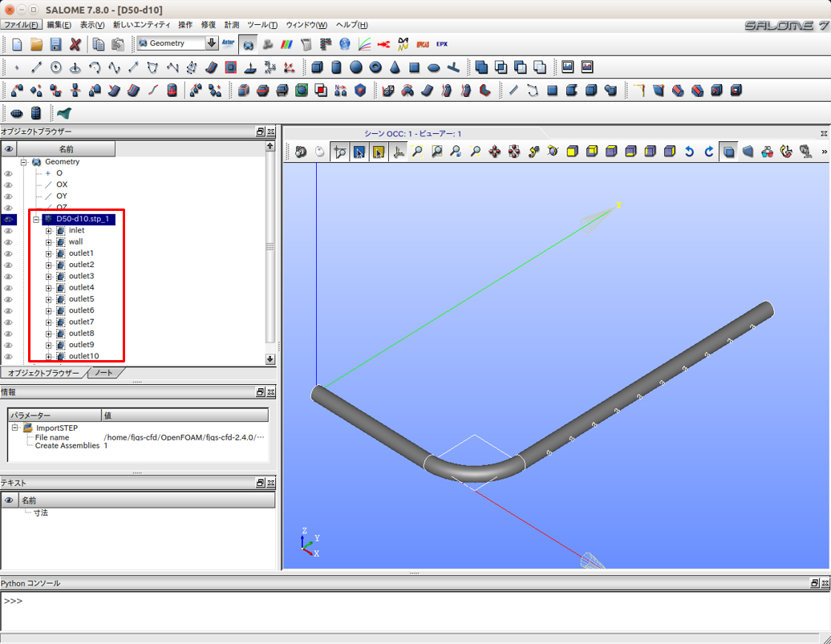Screen dimensions: 831x644
Task: Click the panning tool in the viewer
Action: coord(495,152)
